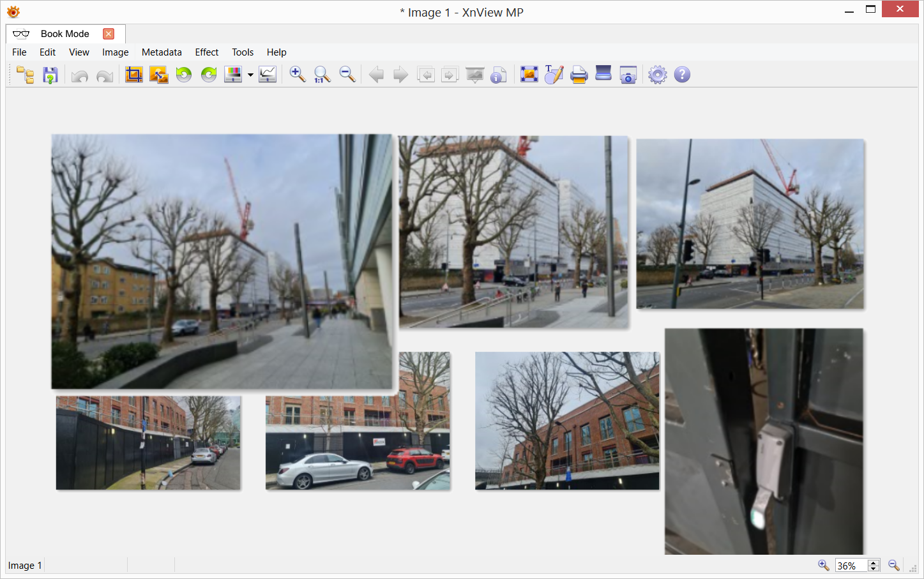This screenshot has height=579, width=924.
Task: Click the toolbar zoom in magnifier
Action: (297, 75)
